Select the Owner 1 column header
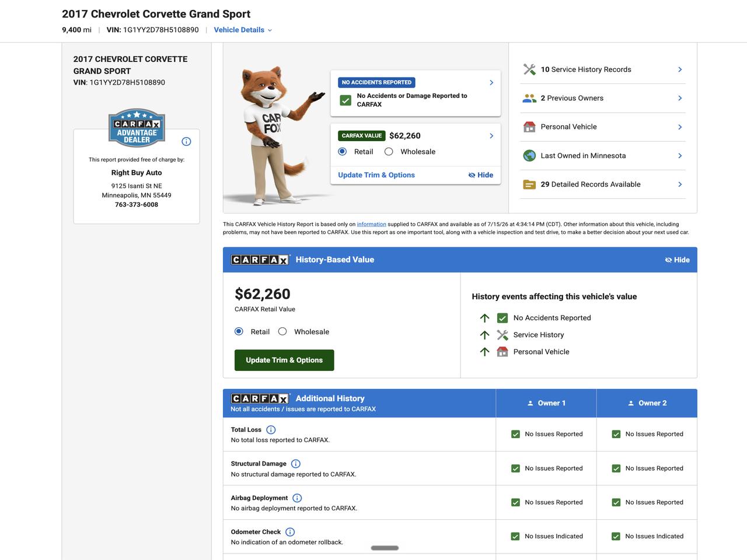Viewport: 747px width, 560px height. [x=546, y=403]
